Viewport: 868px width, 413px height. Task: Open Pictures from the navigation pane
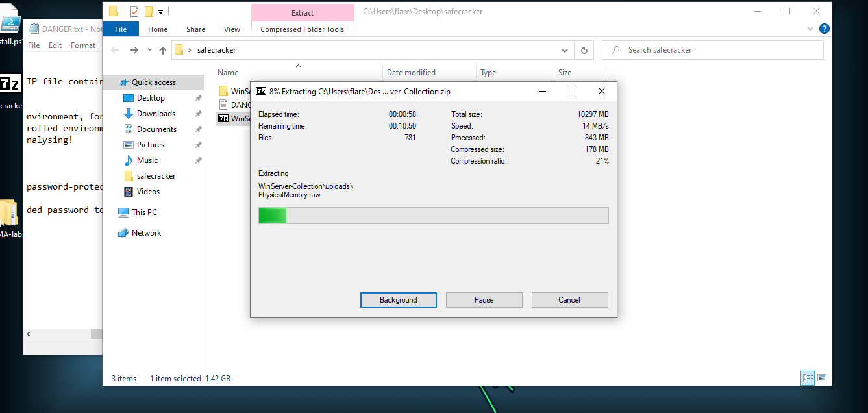point(151,145)
